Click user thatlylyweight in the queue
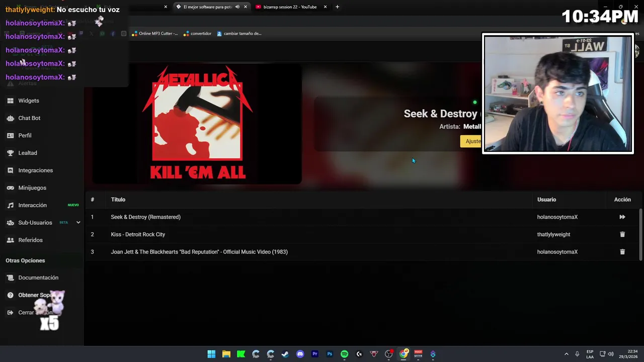644x362 pixels. click(553, 234)
